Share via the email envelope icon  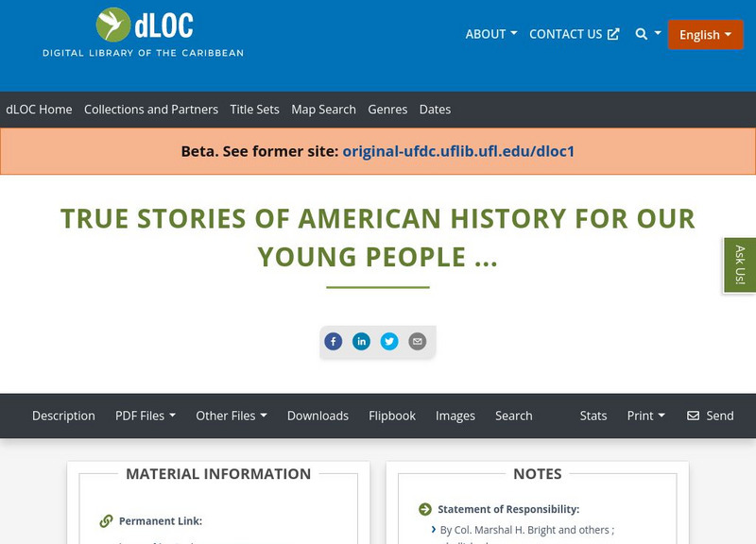point(417,341)
